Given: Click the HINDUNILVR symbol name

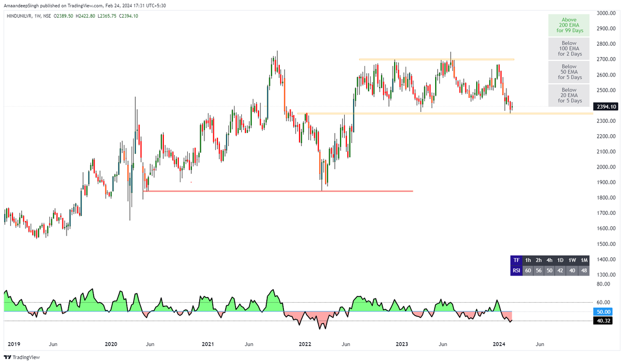Looking at the screenshot, I should click(x=18, y=16).
